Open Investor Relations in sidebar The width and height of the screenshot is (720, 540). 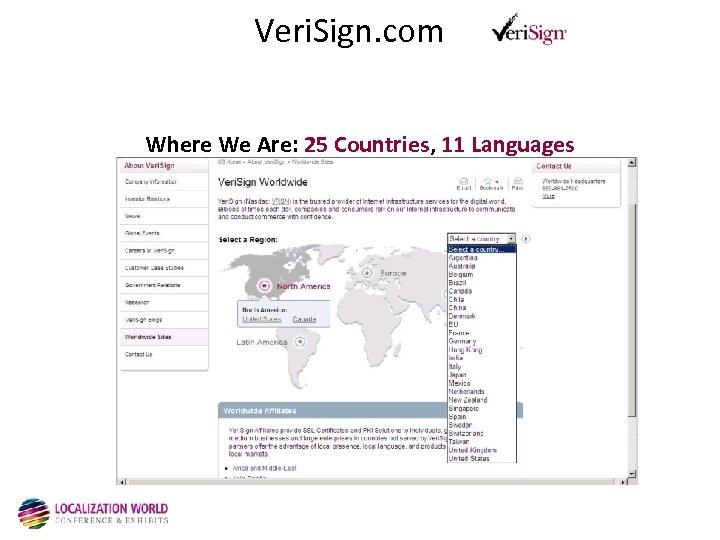(x=147, y=199)
